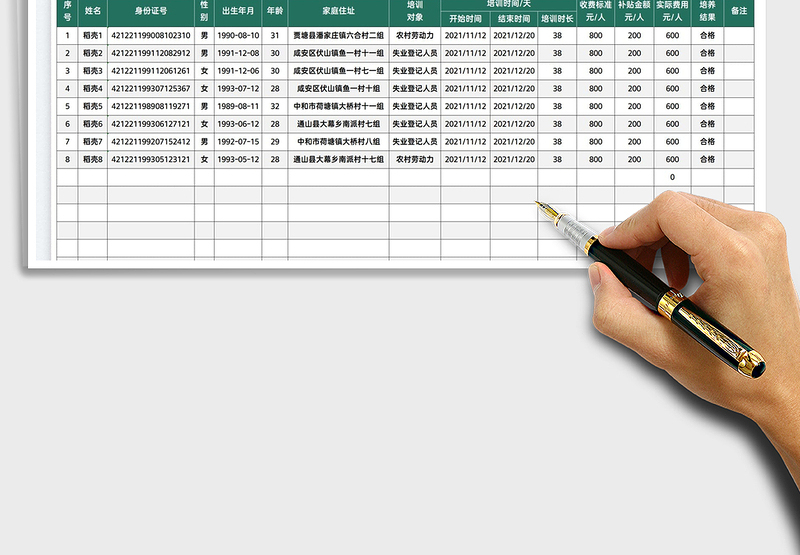Select the 家庭住址 header cell

tap(338, 11)
